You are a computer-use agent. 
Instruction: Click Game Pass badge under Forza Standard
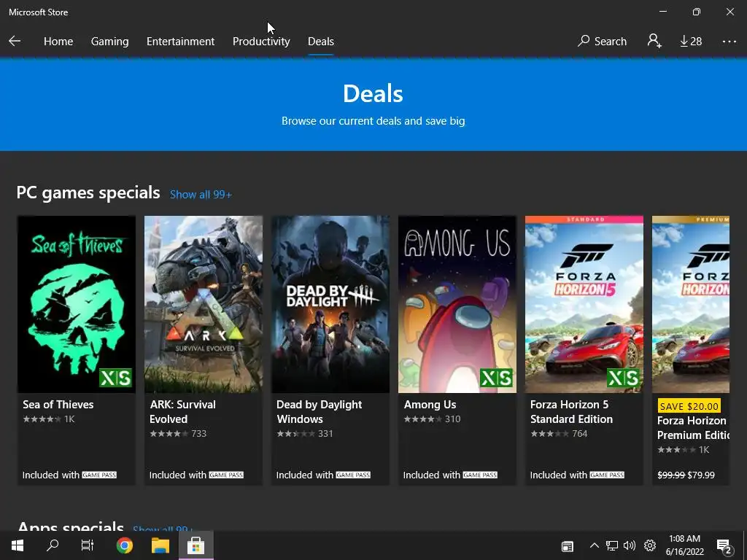point(607,475)
